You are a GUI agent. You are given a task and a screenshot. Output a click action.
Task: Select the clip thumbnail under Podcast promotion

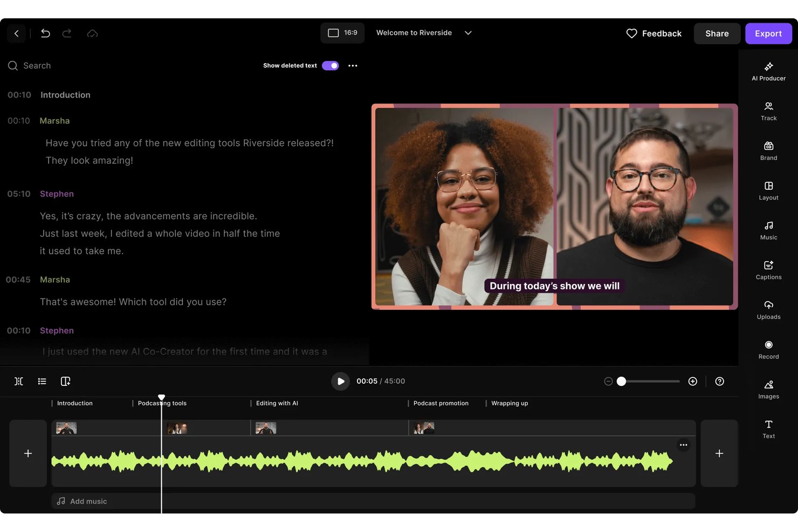(x=424, y=429)
